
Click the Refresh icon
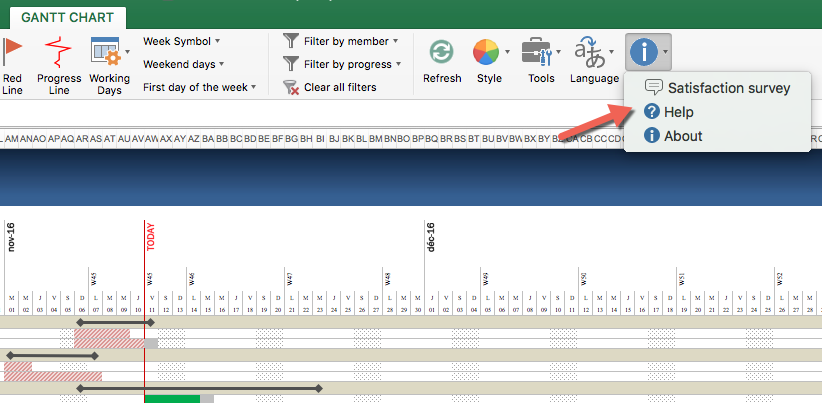click(x=442, y=53)
